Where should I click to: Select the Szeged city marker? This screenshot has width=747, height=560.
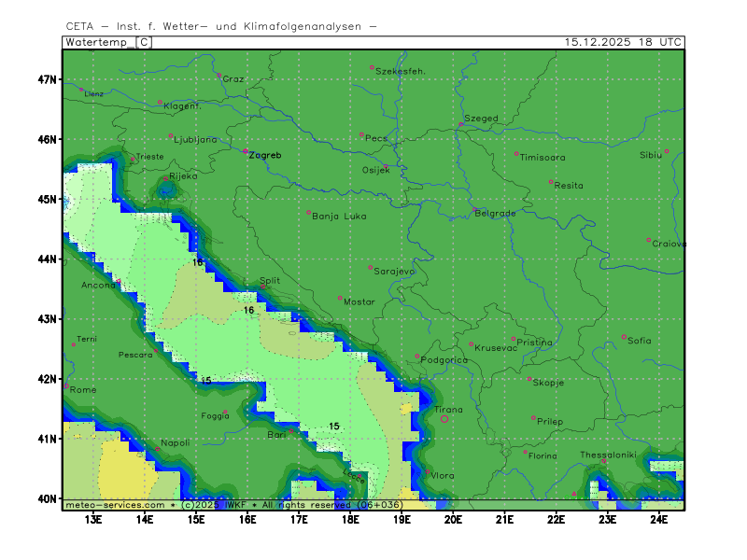pyautogui.click(x=460, y=124)
